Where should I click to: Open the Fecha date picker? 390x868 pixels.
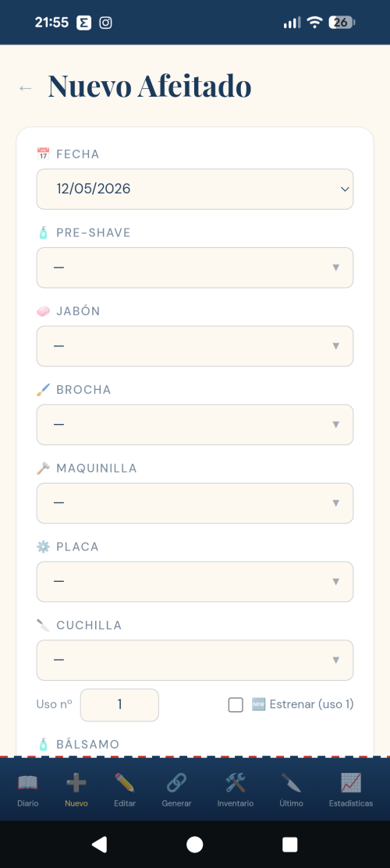click(x=195, y=190)
